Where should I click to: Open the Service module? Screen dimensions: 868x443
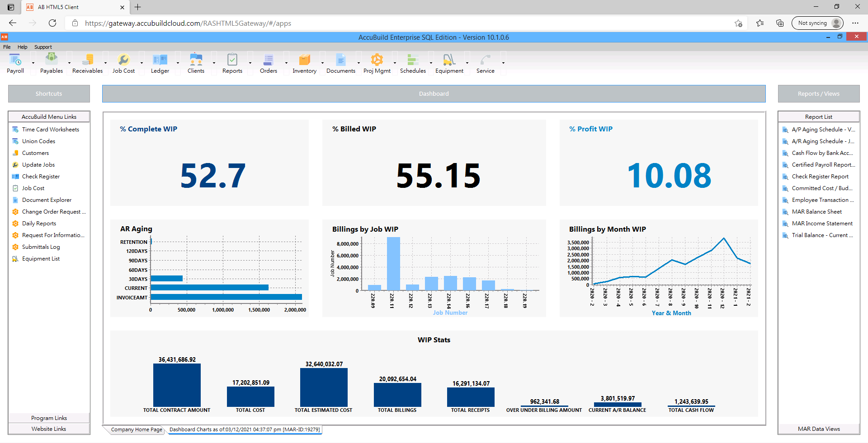[485, 62]
